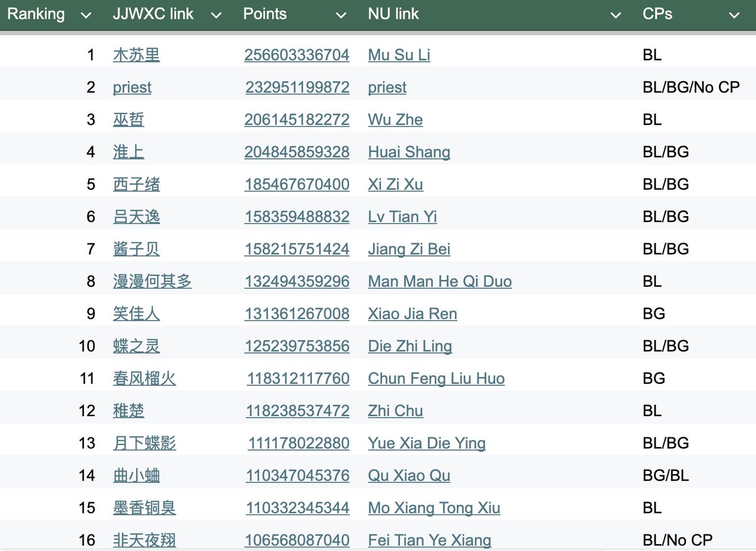Open the NU link Huai Shang

pos(409,152)
